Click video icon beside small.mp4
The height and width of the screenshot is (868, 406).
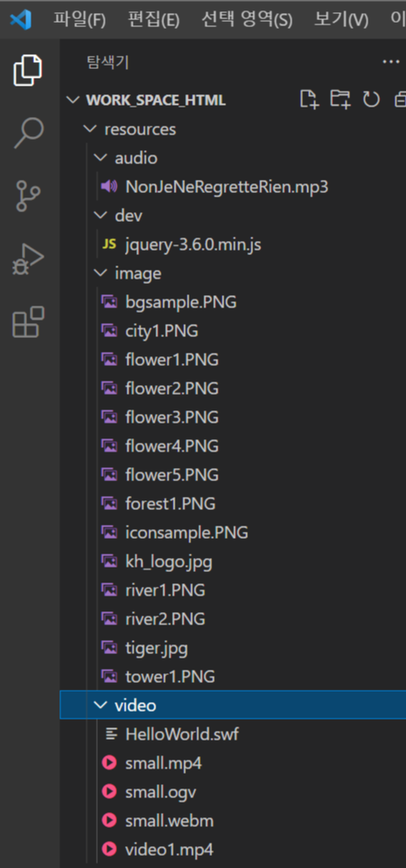tap(109, 763)
